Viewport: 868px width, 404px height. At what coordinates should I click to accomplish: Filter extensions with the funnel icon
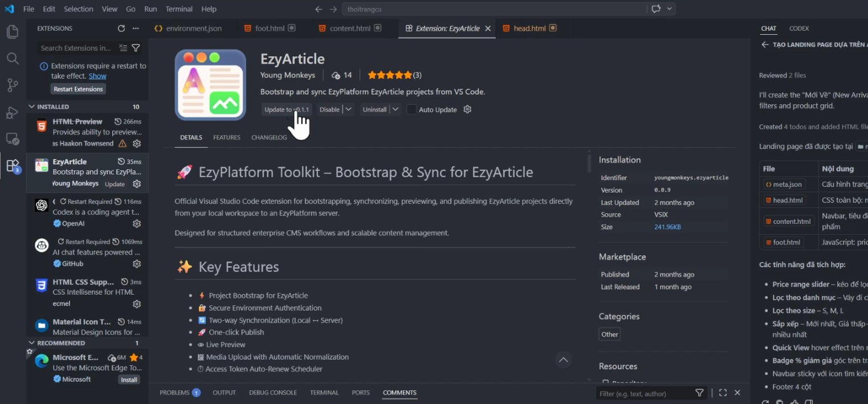point(136,48)
